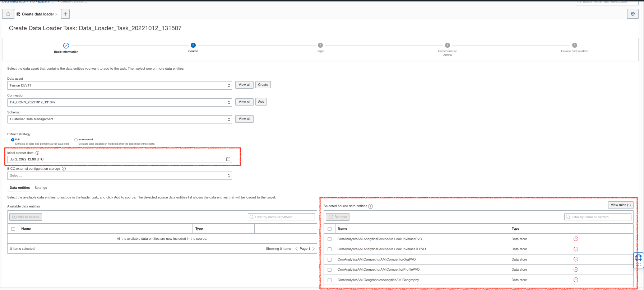Show info for Initial extract date
The height and width of the screenshot is (290, 644).
tap(37, 153)
